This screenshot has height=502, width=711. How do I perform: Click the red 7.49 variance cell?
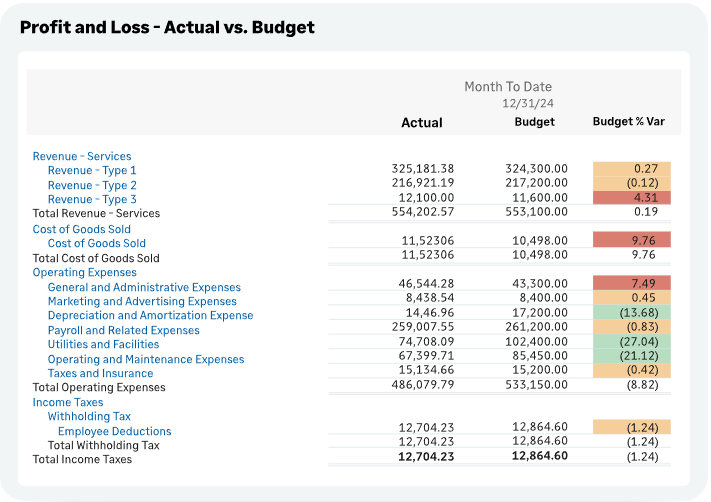pos(632,283)
